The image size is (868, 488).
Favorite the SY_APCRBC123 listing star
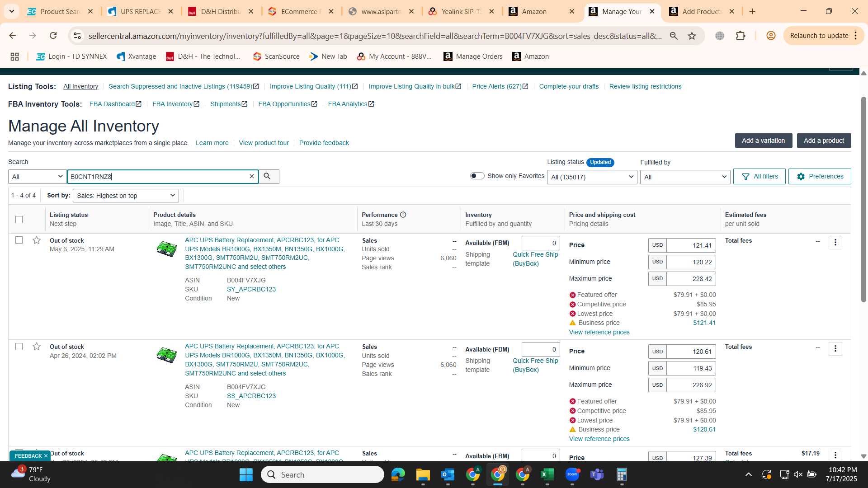coord(37,240)
